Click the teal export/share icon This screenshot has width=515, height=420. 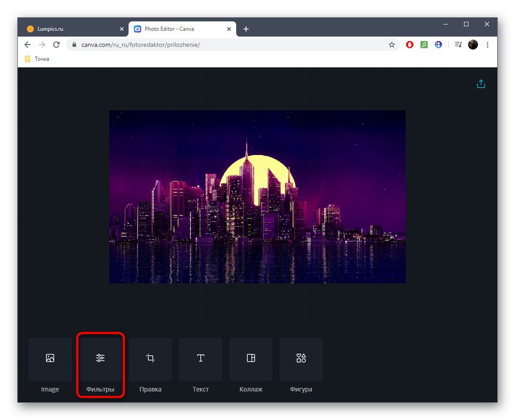point(481,83)
